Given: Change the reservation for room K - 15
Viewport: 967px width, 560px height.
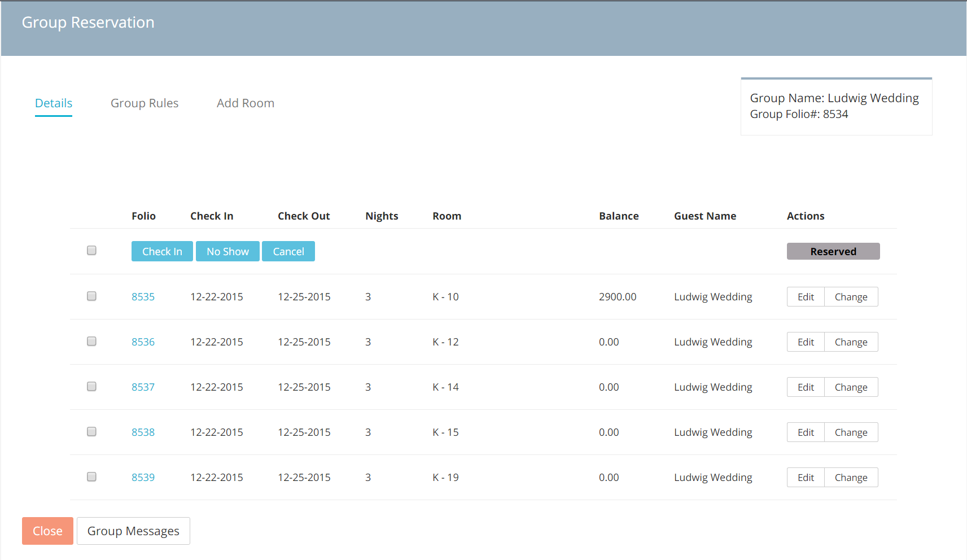Looking at the screenshot, I should (851, 432).
